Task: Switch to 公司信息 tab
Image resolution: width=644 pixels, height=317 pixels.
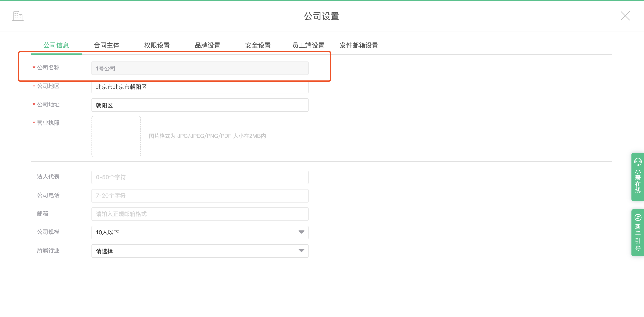Action: (56, 45)
